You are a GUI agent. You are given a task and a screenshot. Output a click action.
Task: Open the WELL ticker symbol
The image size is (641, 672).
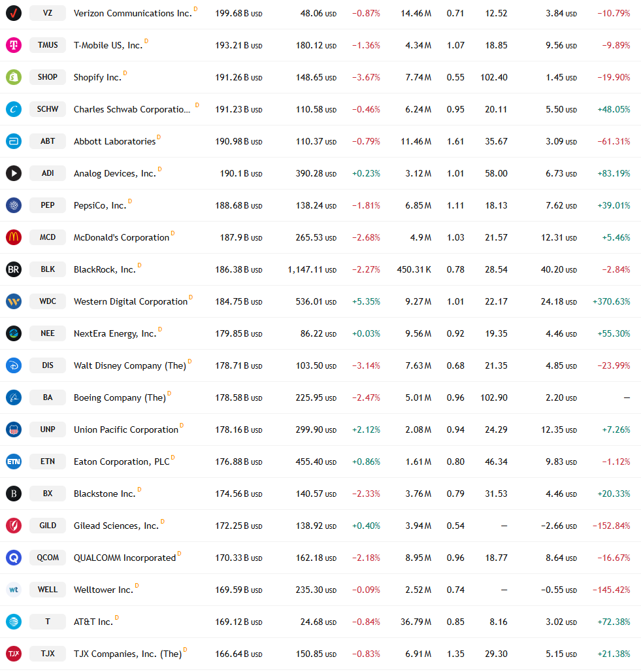(x=48, y=590)
